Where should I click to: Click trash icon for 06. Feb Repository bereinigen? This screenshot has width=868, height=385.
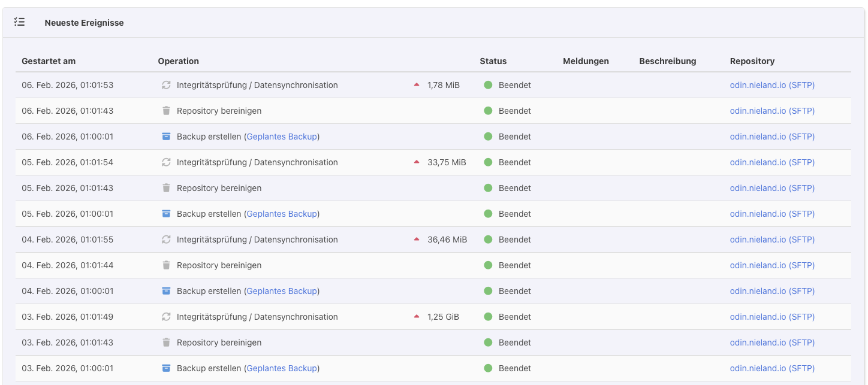tap(166, 111)
